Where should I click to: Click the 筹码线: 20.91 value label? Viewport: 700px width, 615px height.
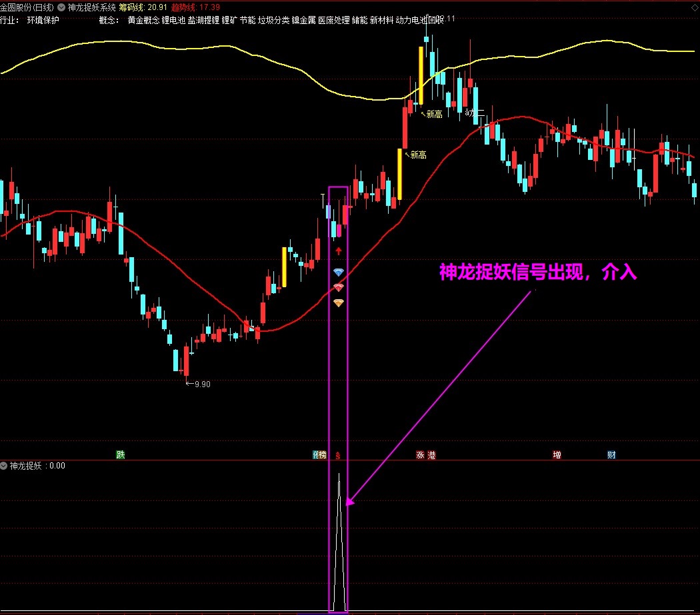pyautogui.click(x=143, y=7)
